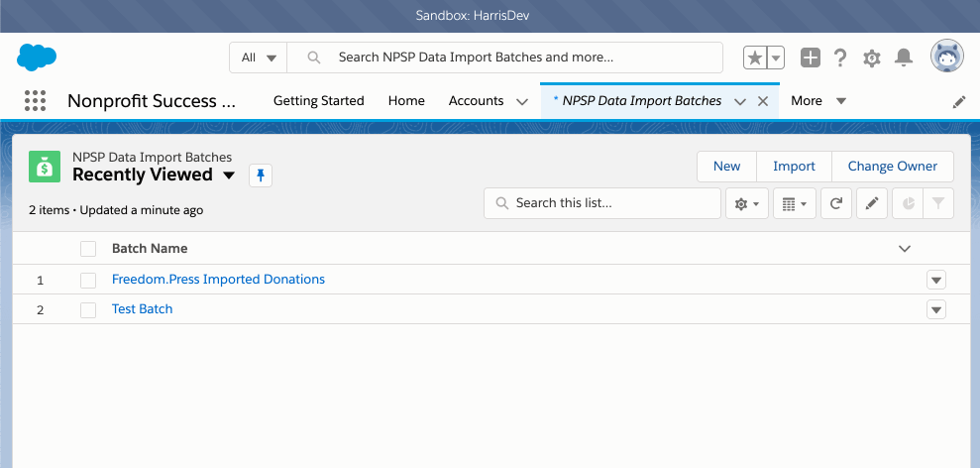The image size is (980, 468).
Task: Open the display as table dropdown
Action: coord(795,203)
